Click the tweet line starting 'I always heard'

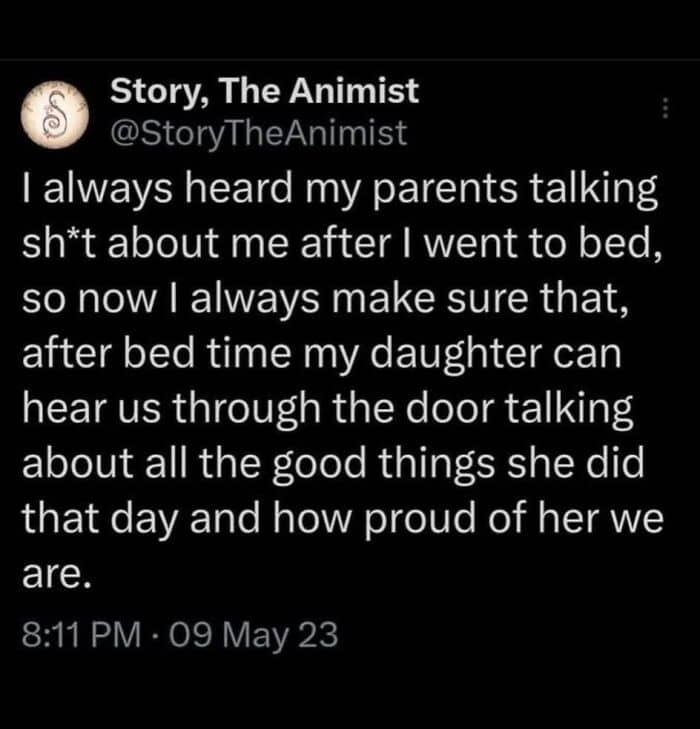click(x=340, y=191)
